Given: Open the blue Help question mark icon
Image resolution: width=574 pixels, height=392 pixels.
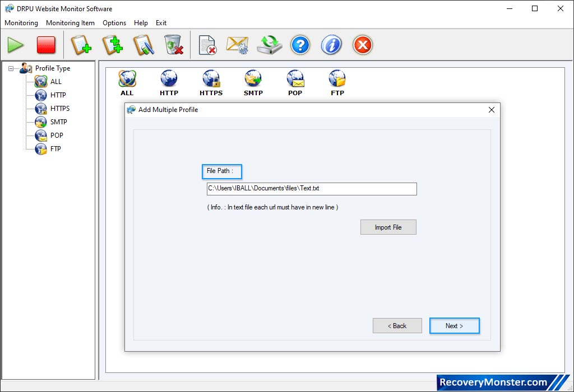Looking at the screenshot, I should pyautogui.click(x=300, y=45).
